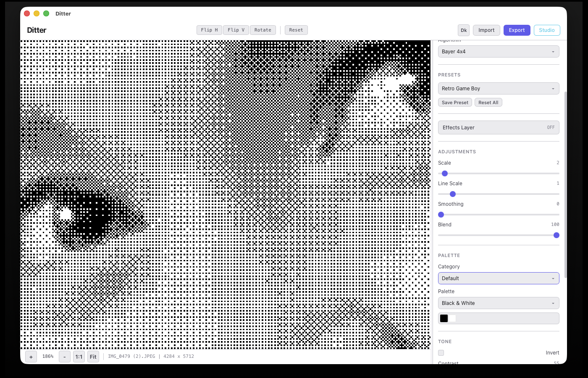Open the Black & White palette dropdown

pyautogui.click(x=499, y=303)
